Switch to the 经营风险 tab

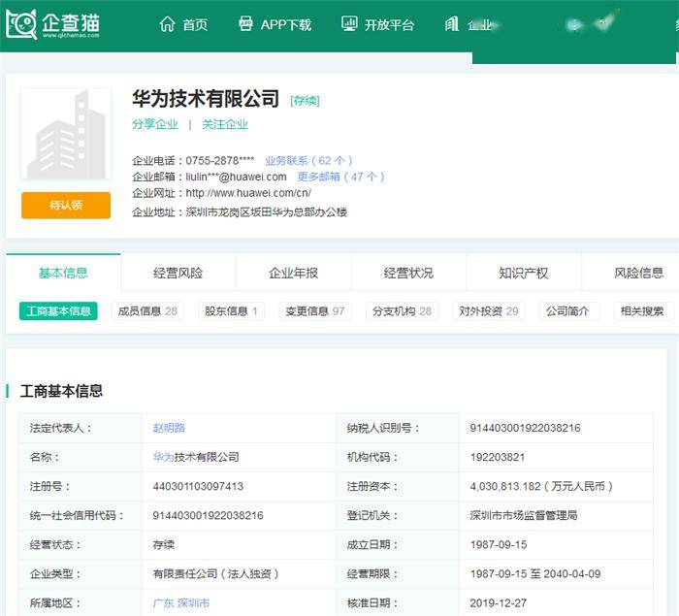coord(178,273)
